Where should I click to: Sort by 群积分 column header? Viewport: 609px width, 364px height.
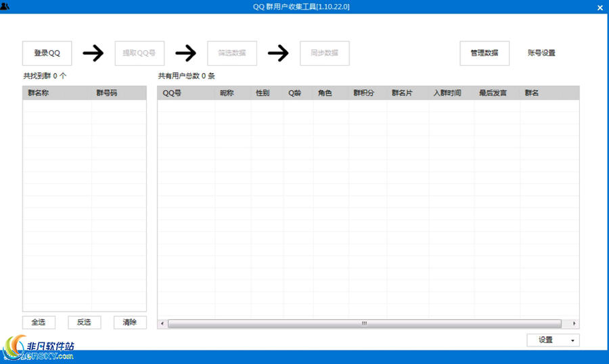click(x=367, y=93)
